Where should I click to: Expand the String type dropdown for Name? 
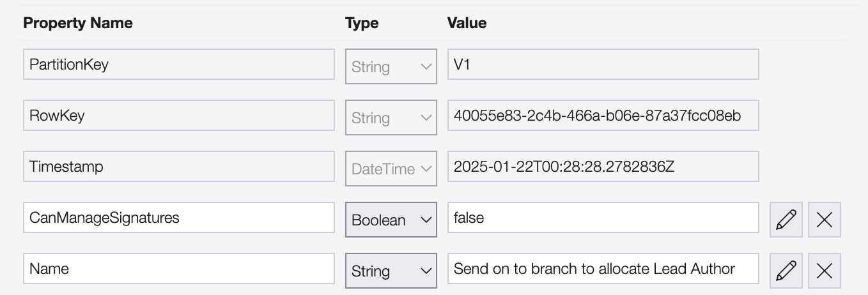391,271
